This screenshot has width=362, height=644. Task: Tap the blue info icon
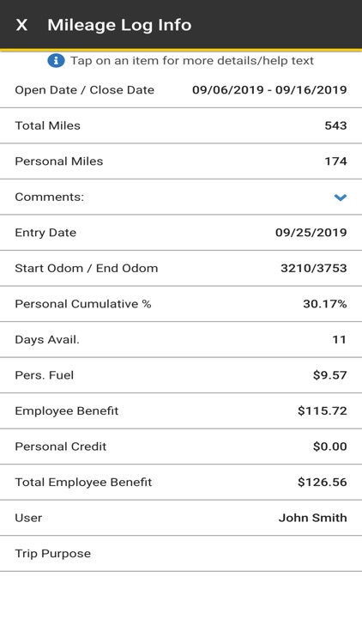56,61
